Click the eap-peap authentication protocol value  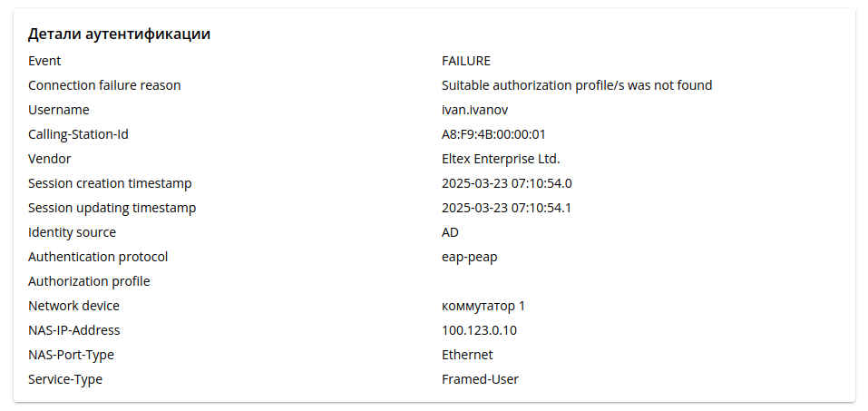click(469, 257)
